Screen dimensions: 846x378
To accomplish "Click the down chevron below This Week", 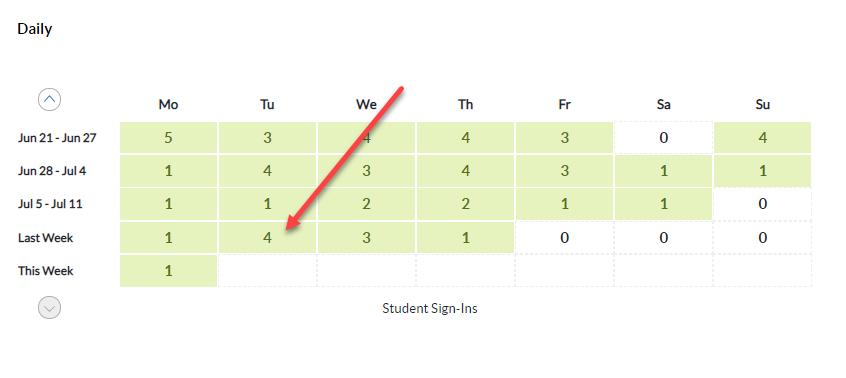I will click(x=49, y=308).
